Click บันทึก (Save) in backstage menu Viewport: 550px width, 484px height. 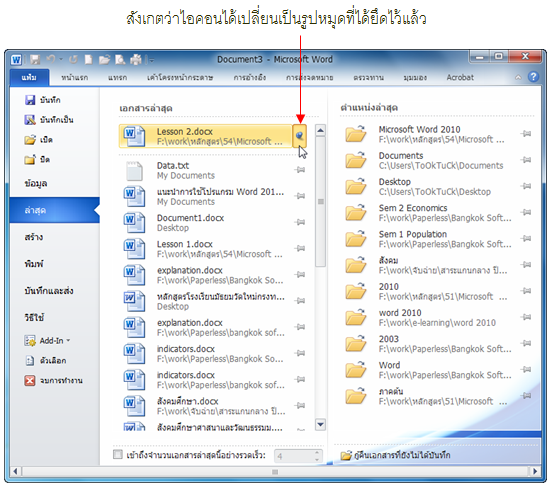42,100
